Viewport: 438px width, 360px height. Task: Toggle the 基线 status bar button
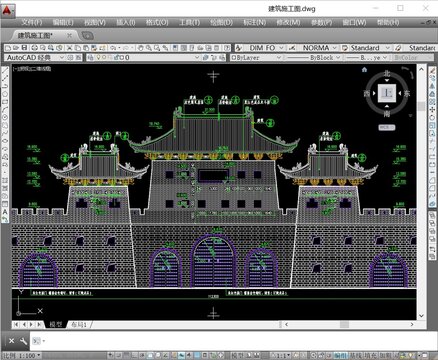(355, 356)
